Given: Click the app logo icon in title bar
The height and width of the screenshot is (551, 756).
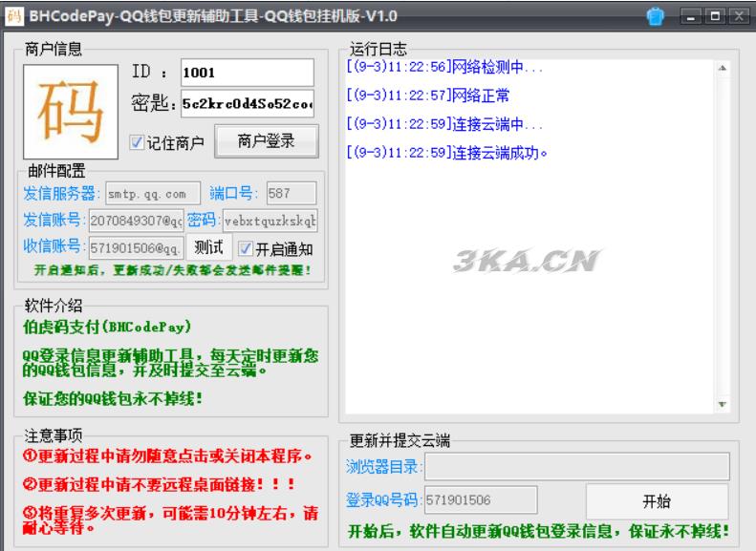Looking at the screenshot, I should (x=14, y=16).
